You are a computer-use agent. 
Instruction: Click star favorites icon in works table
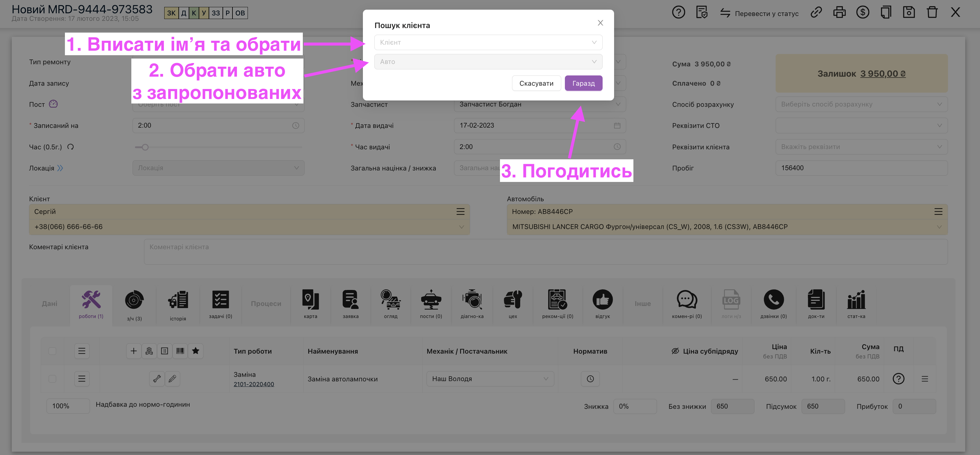coord(196,351)
